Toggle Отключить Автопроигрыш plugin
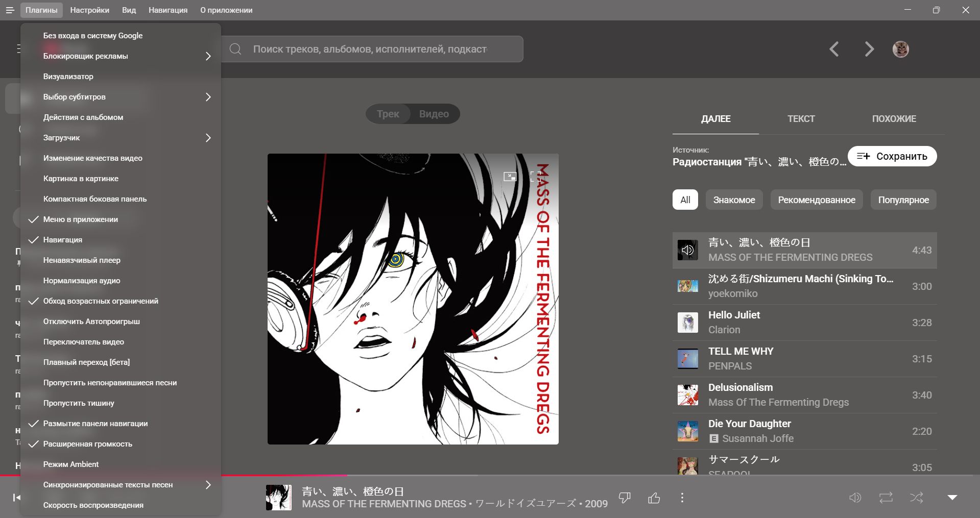Screen dimensions: 980x518 pyautogui.click(x=121, y=322)
